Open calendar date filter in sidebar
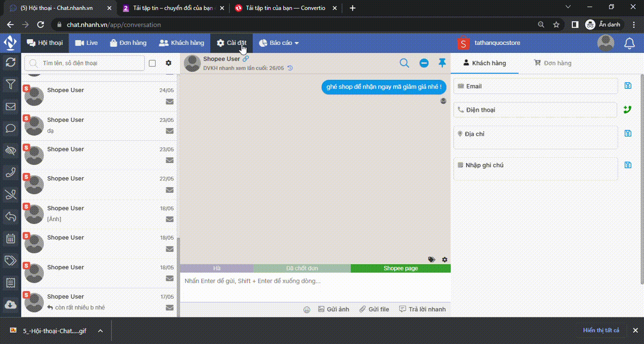This screenshot has height=344, width=644. click(10, 239)
